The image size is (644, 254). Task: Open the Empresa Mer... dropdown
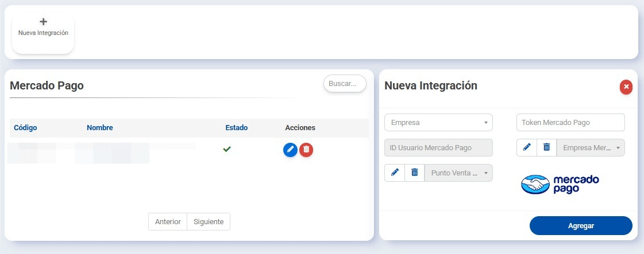point(591,147)
